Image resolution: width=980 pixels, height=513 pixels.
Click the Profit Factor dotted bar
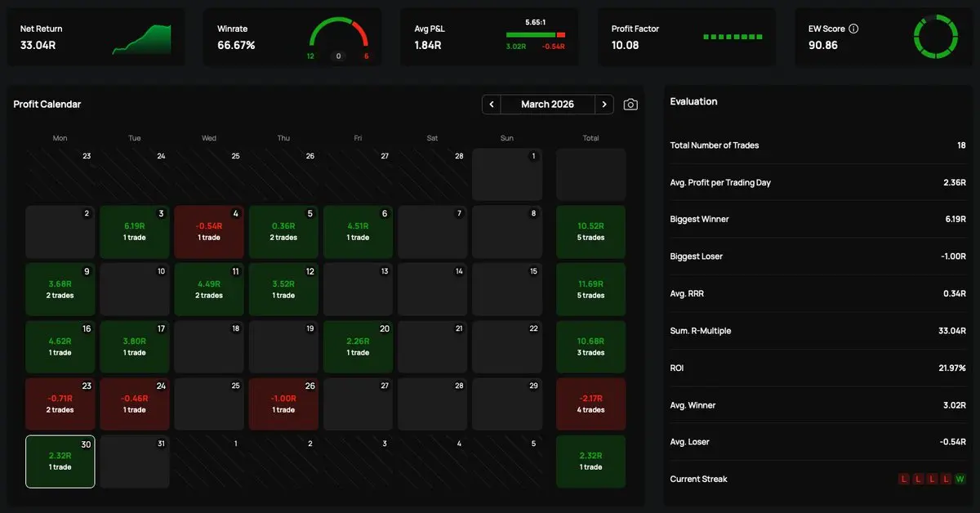(x=733, y=37)
